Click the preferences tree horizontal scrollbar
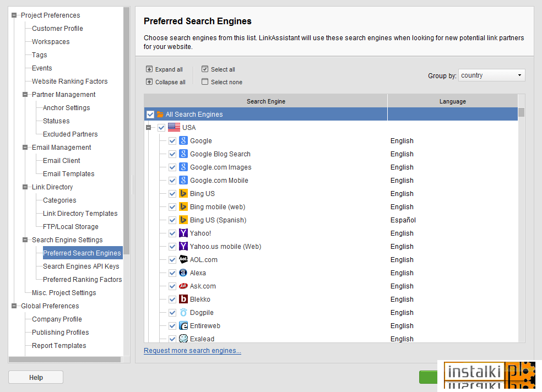This screenshot has height=392, width=542. [64, 360]
